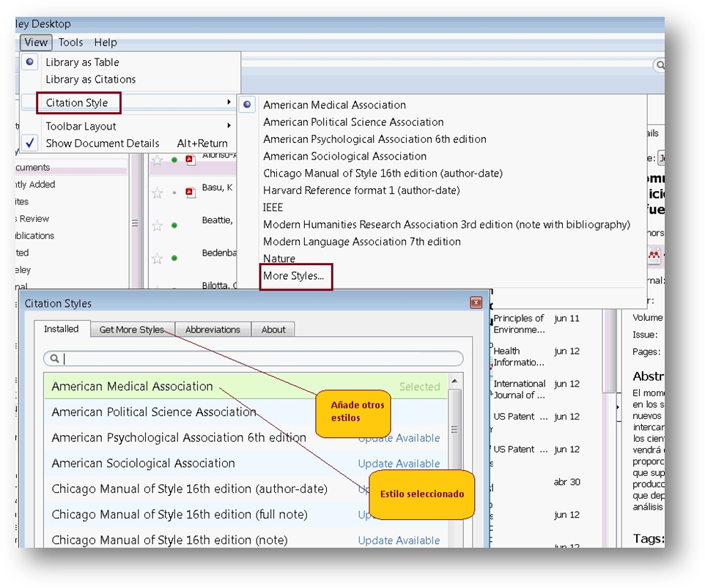Select Chicago 16th edition (note) in list
The image size is (705, 588).
[246, 539]
